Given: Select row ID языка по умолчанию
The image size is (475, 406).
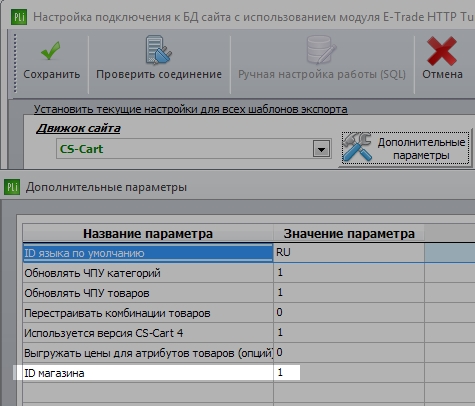Looking at the screenshot, I should (x=148, y=253).
